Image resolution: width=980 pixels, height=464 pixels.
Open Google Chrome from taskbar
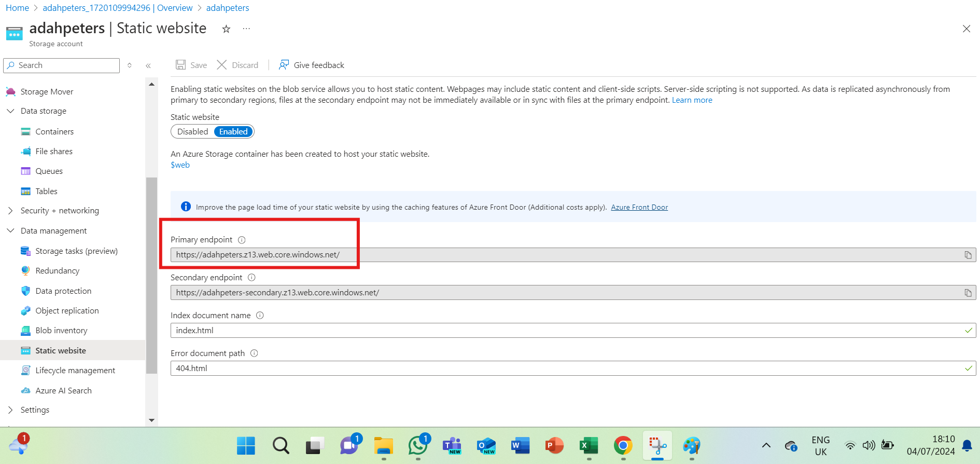pyautogui.click(x=623, y=446)
